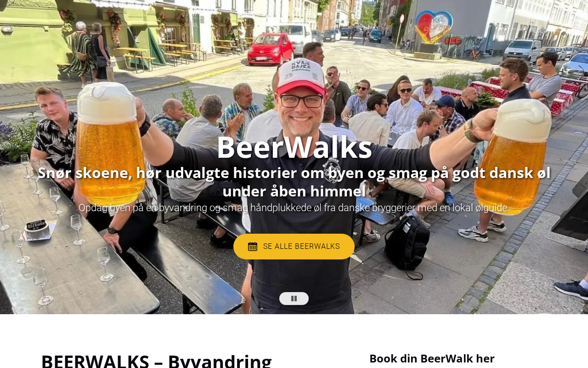Click the left raised beer mug

[110, 144]
